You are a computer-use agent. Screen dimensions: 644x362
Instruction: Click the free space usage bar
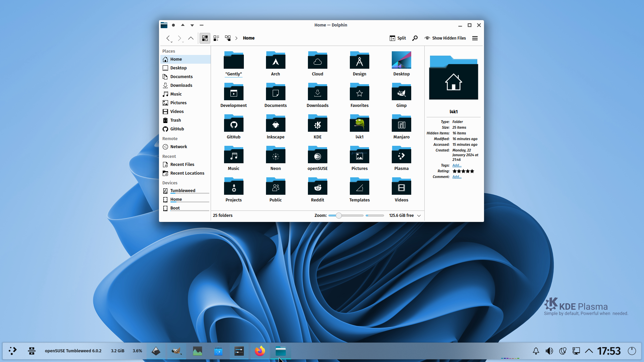click(x=375, y=216)
